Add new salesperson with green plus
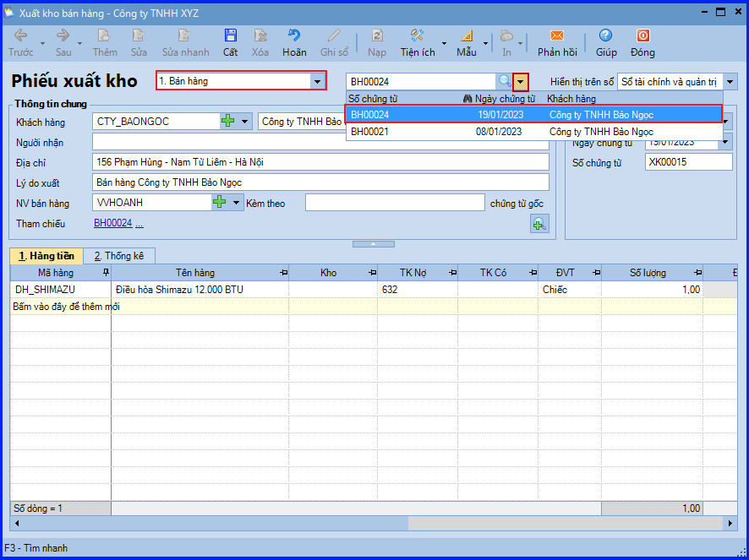 click(219, 203)
